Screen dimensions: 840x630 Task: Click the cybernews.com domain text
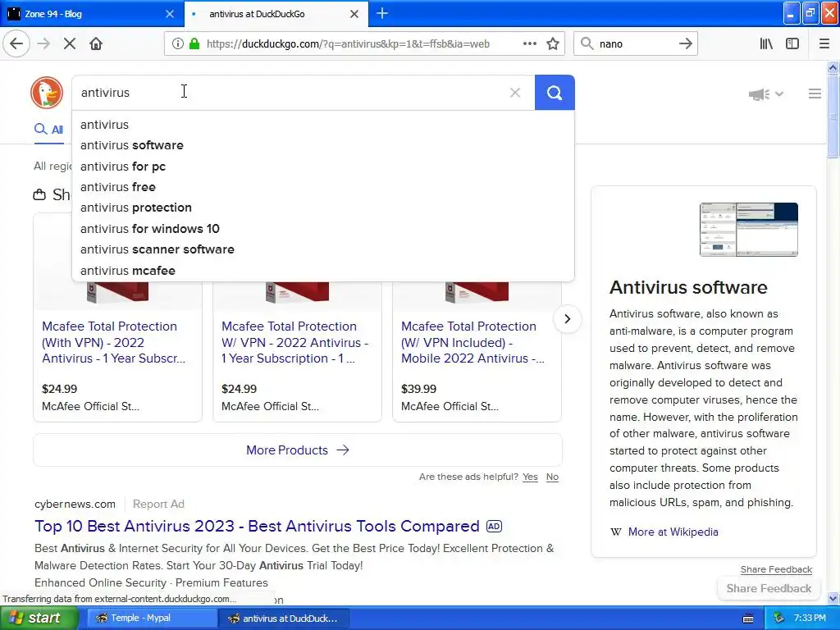click(75, 504)
